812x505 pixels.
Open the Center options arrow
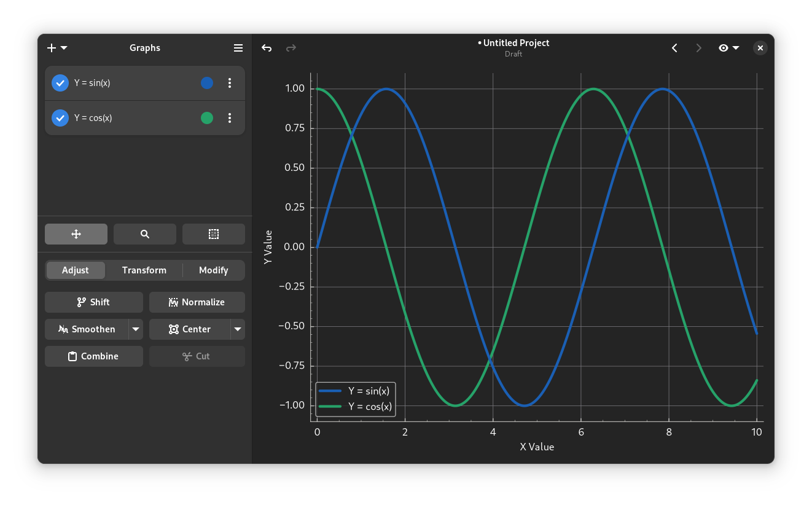pos(238,329)
